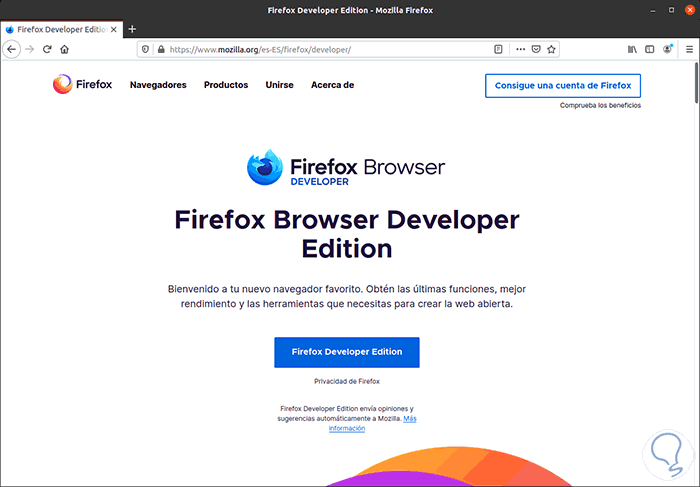700x487 pixels.
Task: Open the Navegadores menu
Action: coord(158,85)
